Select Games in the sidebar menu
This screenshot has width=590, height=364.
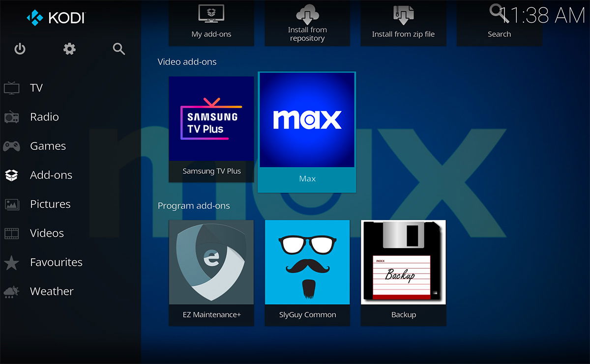pos(48,146)
